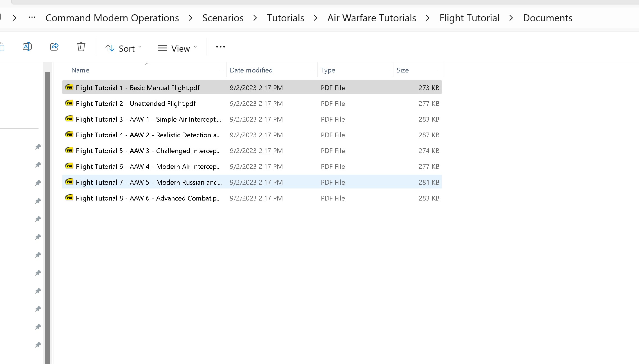Click the Delete trash icon
This screenshot has height=364, width=639.
81,47
